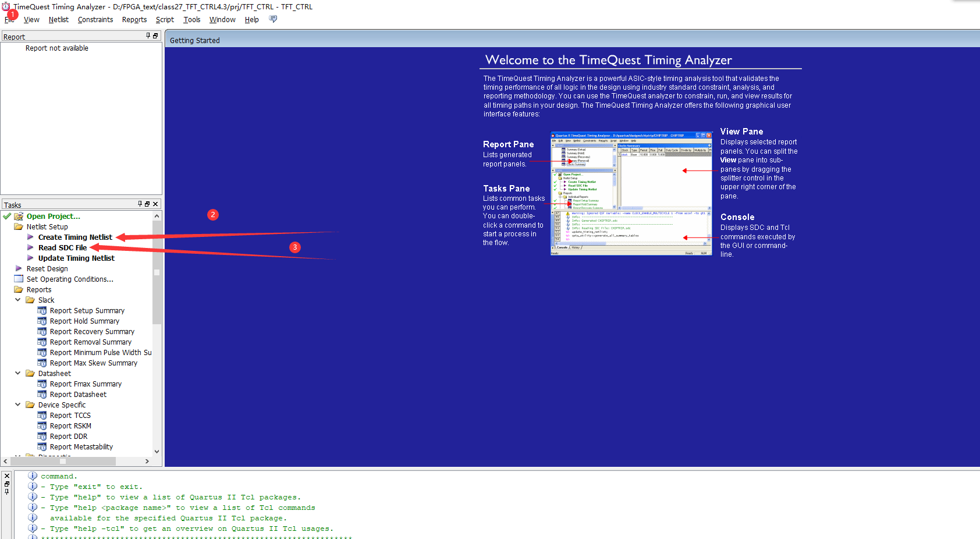This screenshot has height=539, width=980.
Task: Click the Tasks pane scroll down arrow
Action: tap(157, 452)
